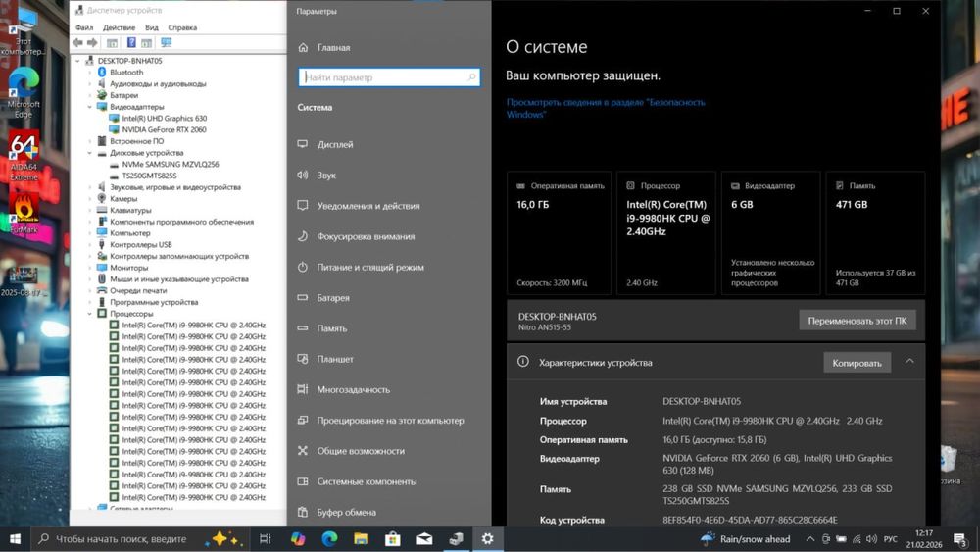Open the Справка menu in Device Manager

[182, 27]
